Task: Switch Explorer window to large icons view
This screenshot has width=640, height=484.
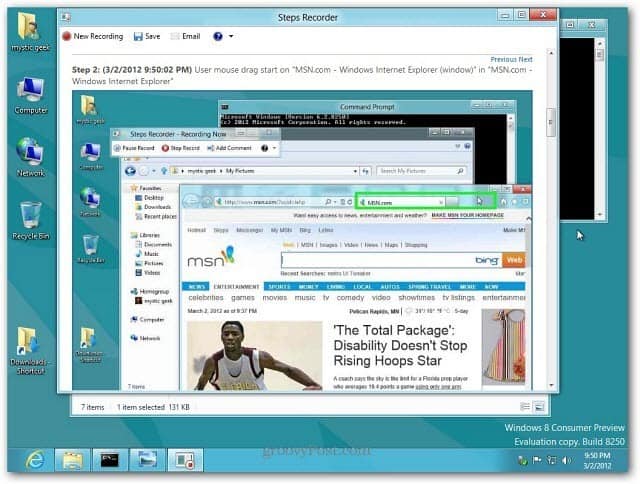Action: click(x=539, y=406)
